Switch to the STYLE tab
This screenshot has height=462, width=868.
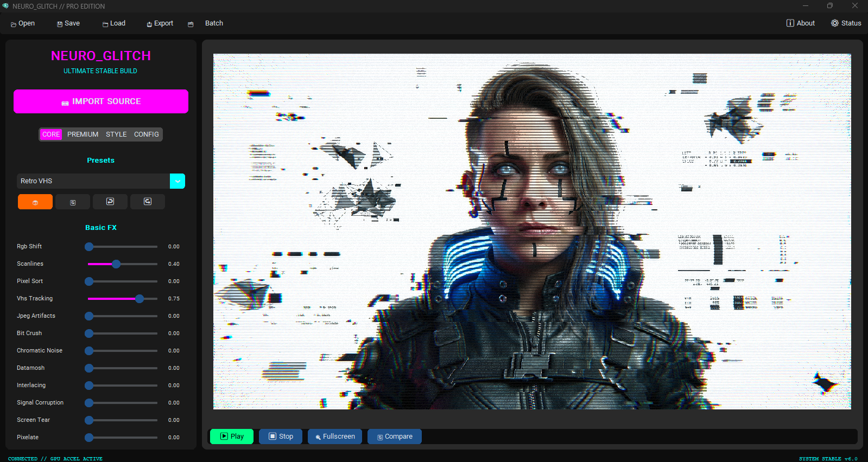tap(116, 134)
